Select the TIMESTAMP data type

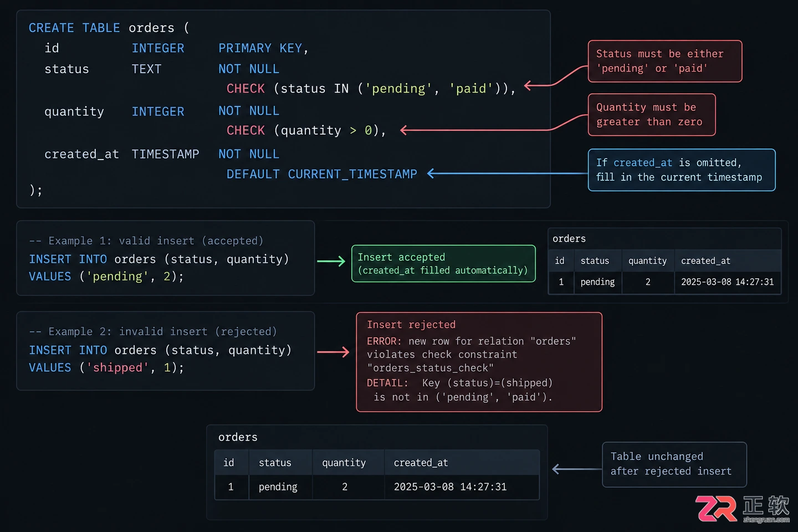pos(165,154)
